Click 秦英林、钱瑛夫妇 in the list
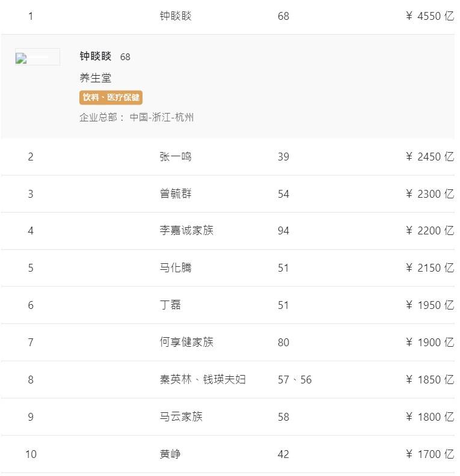This screenshot has width=460, height=476. pos(203,380)
